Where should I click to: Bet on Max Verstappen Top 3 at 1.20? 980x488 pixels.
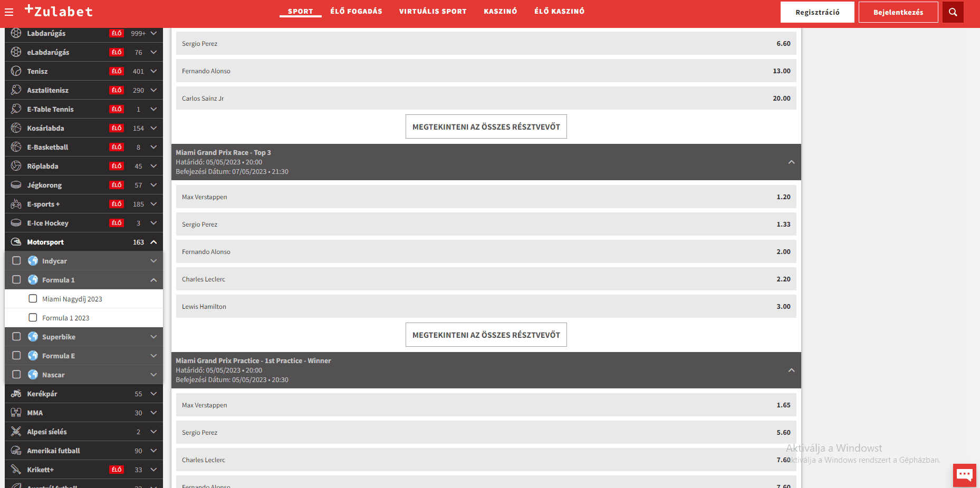486,197
